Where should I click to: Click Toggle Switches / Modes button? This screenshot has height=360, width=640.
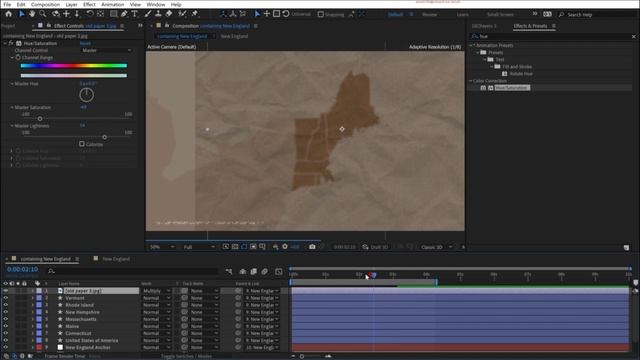coord(186,356)
